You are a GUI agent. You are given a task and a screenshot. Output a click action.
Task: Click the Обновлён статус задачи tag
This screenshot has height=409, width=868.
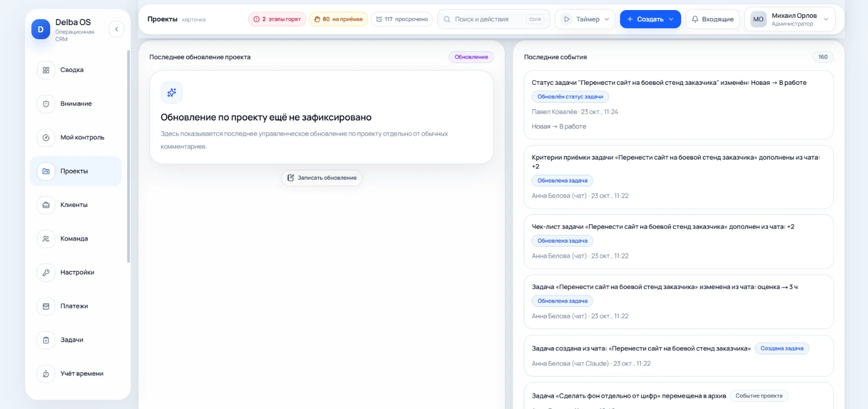[x=570, y=97]
